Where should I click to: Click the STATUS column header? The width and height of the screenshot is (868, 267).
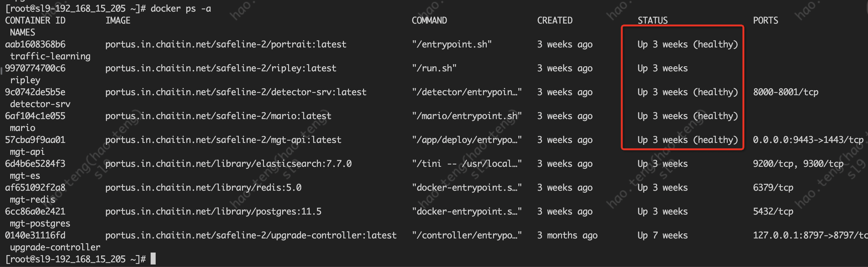click(652, 20)
